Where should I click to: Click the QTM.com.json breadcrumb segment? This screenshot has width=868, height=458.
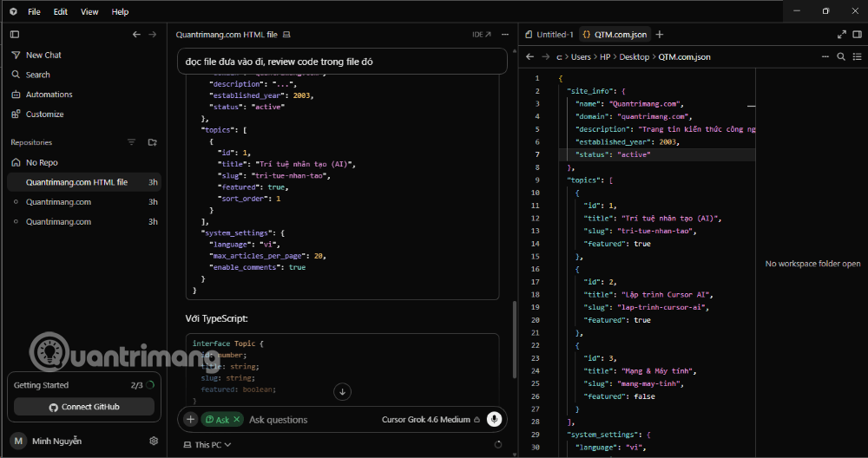684,56
